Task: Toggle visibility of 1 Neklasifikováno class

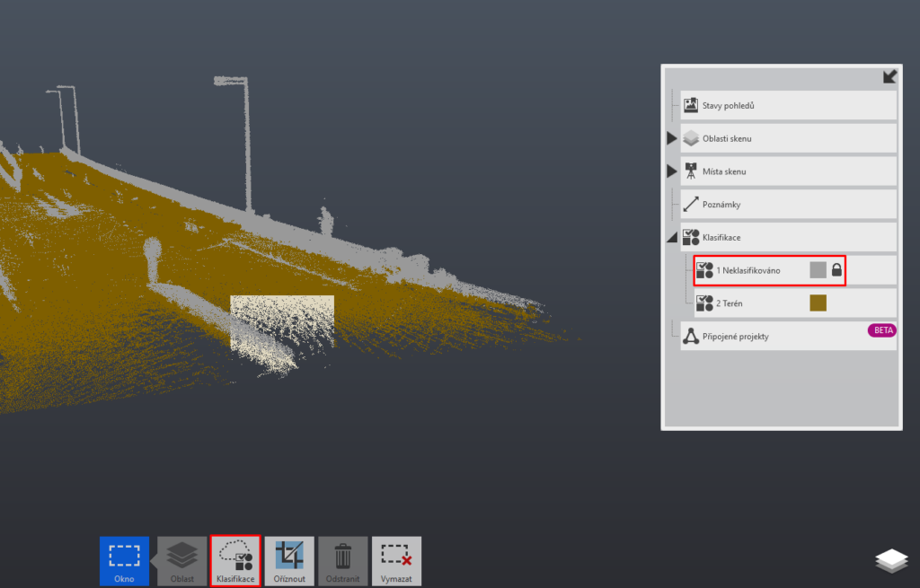Action: pyautogui.click(x=704, y=269)
